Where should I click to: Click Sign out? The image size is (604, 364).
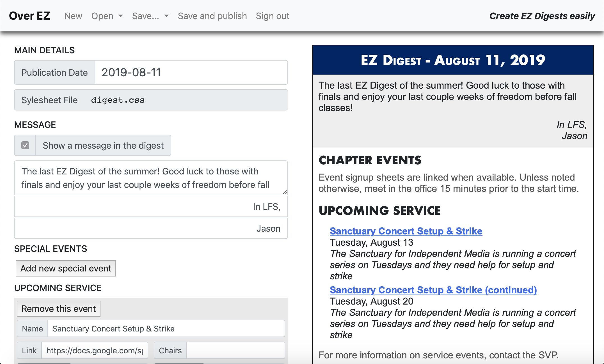pos(273,16)
